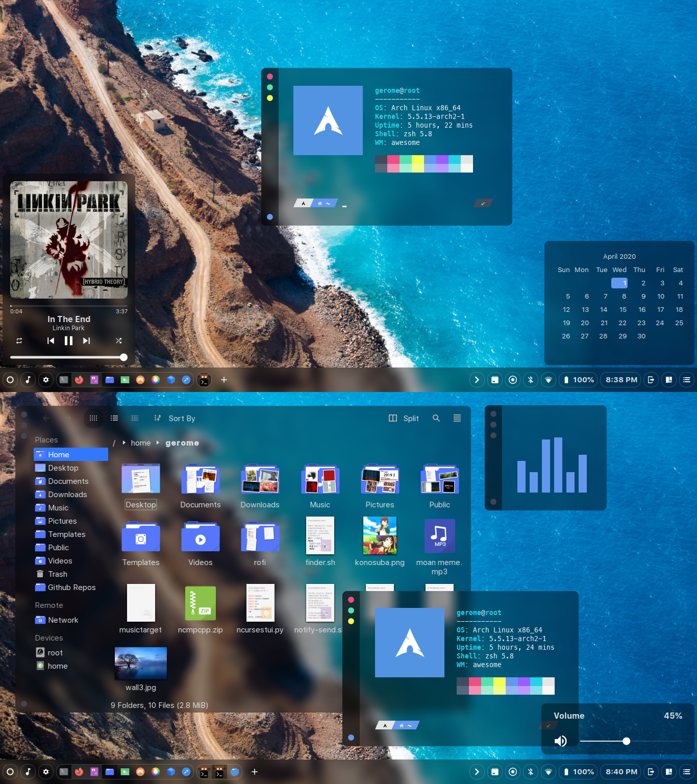Open Desktop in Places sidebar
697x784 pixels.
coord(71,468)
